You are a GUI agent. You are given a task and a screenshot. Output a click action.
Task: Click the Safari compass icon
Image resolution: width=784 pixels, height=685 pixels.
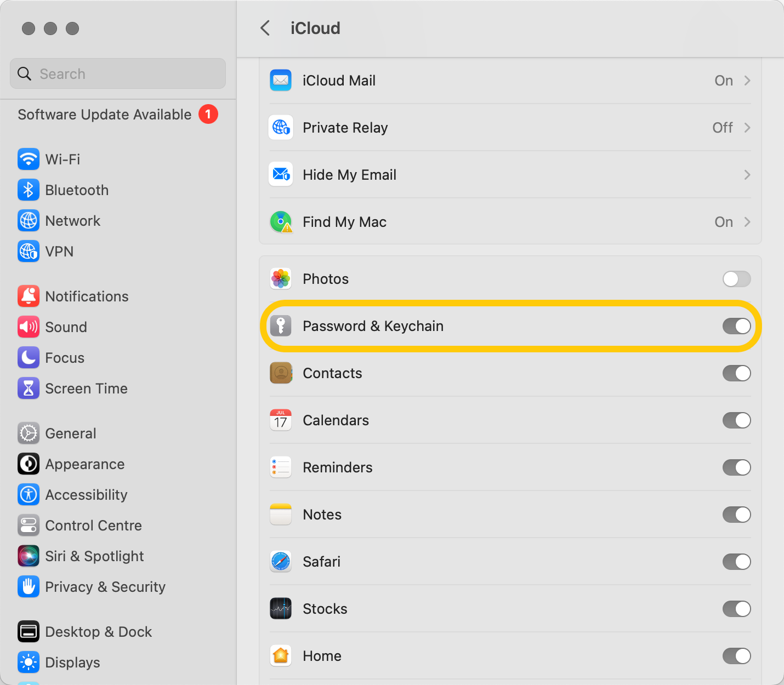281,562
